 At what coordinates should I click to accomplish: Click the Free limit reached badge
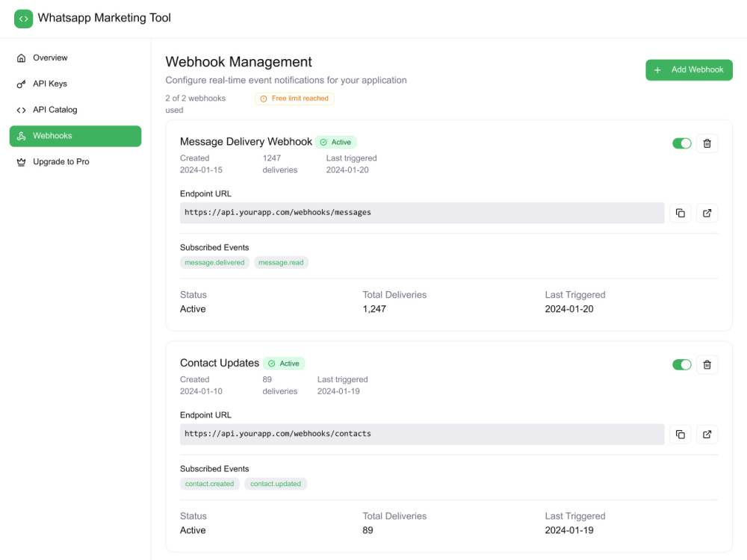tap(294, 99)
